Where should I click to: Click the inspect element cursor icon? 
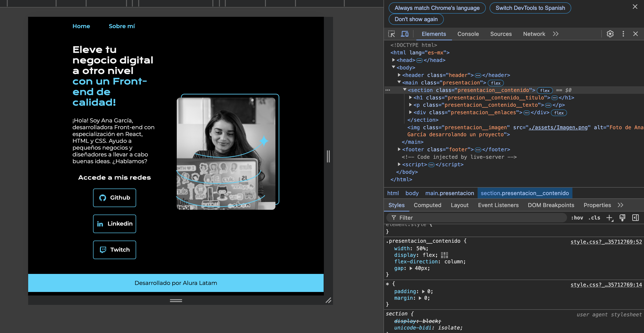pos(391,34)
